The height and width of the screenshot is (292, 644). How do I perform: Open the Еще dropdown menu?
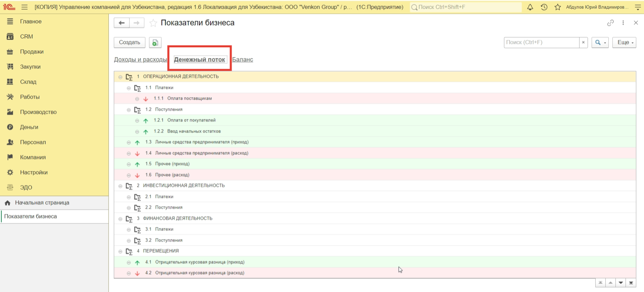point(624,43)
